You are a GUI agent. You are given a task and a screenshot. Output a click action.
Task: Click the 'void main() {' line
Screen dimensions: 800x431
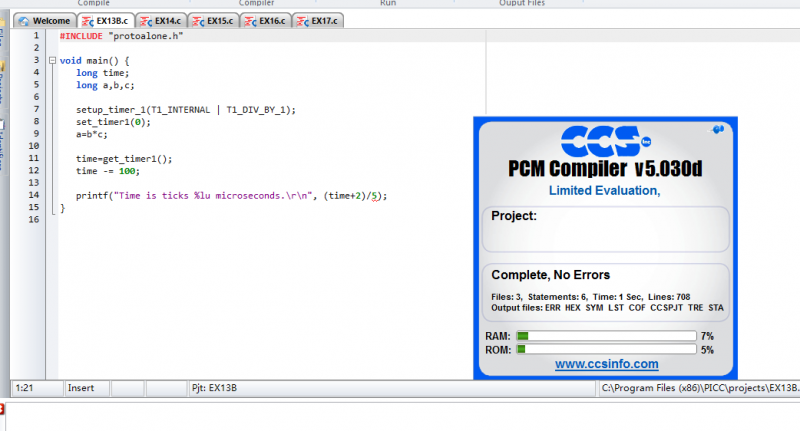pyautogui.click(x=94, y=61)
